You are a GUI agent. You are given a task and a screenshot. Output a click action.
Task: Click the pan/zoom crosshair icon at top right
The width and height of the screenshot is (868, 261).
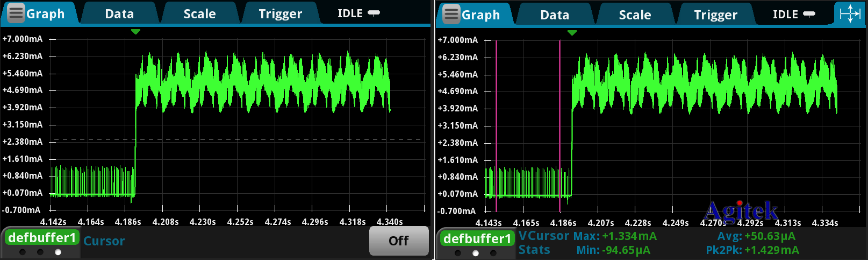tap(850, 13)
